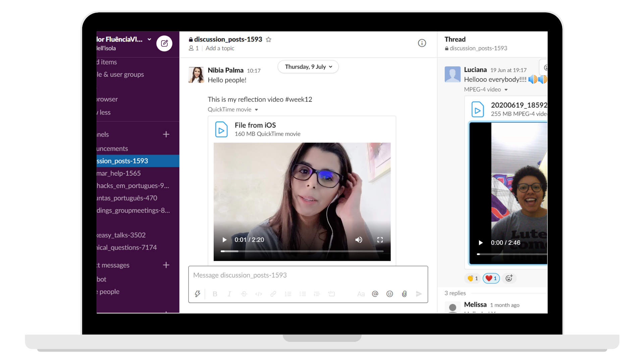The image size is (644, 362).
Task: Toggle the heart reaction on thread message
Action: 491,278
